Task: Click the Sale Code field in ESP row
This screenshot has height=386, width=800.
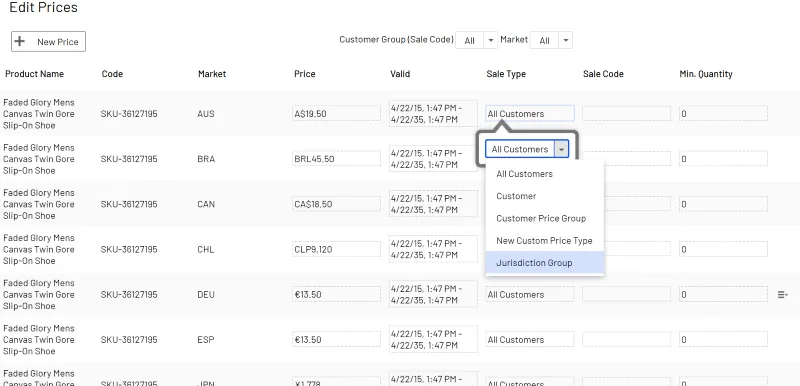Action: point(626,340)
